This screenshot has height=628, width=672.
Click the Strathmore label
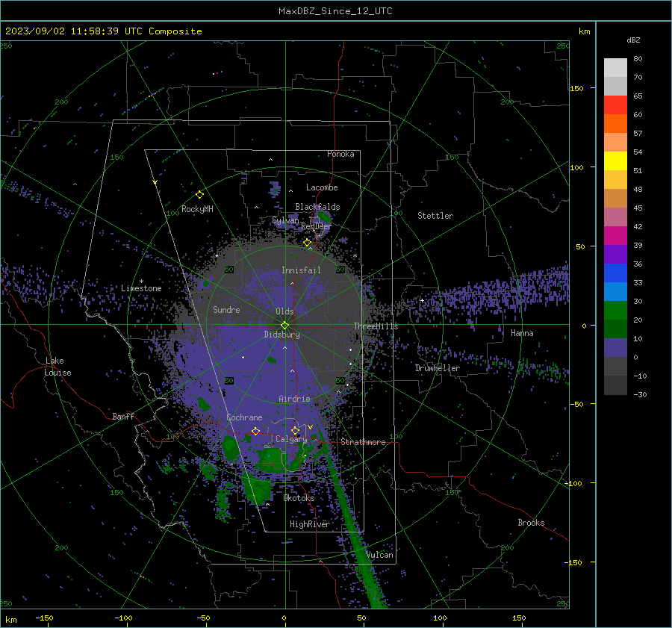pyautogui.click(x=364, y=442)
